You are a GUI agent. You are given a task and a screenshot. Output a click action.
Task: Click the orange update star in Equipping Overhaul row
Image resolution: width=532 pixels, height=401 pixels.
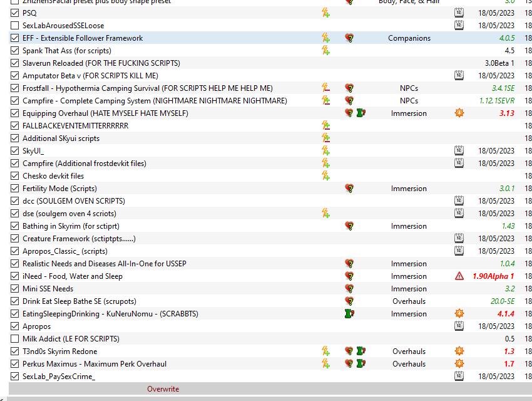[459, 113]
